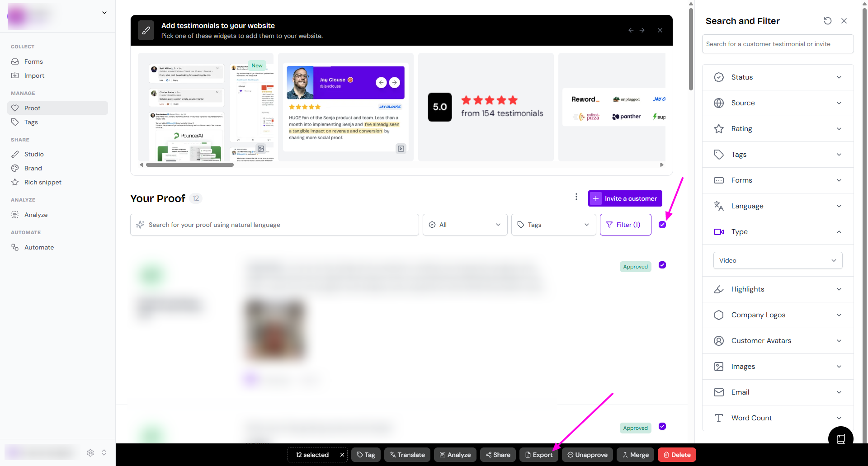Screen dimensions: 868x466
Task: Click the reset filters icon
Action: (827, 21)
